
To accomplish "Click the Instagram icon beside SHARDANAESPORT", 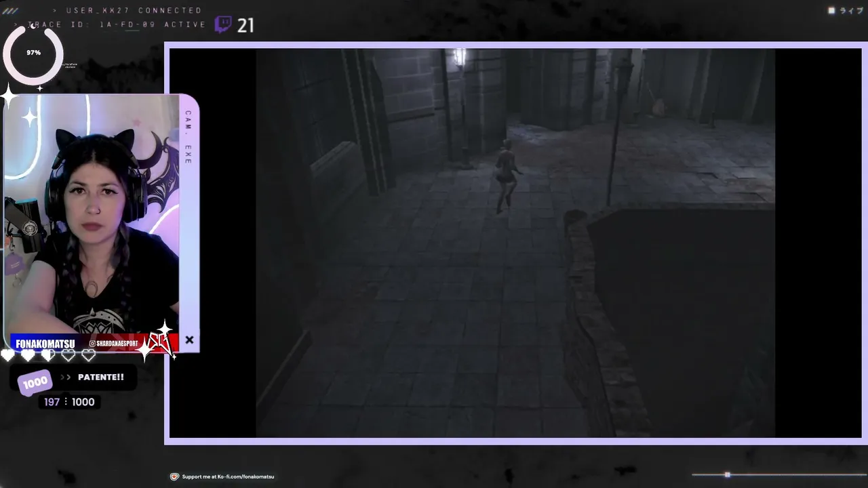I will point(92,344).
